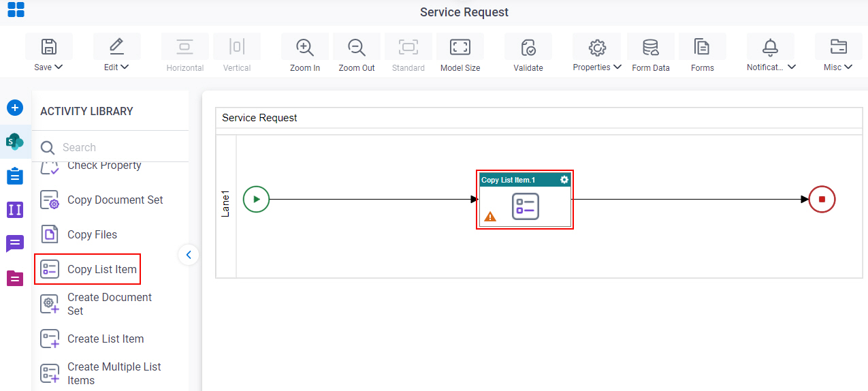Select the clipboard sidebar icon

pos(15,176)
